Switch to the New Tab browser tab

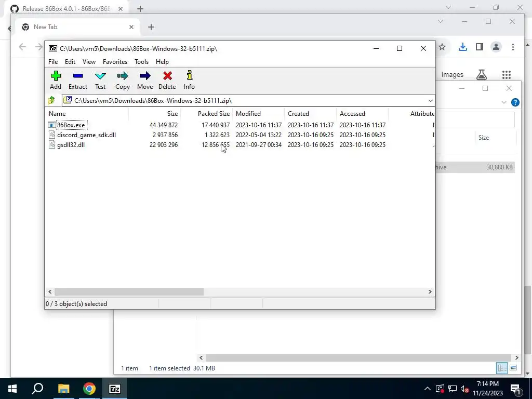pyautogui.click(x=77, y=27)
